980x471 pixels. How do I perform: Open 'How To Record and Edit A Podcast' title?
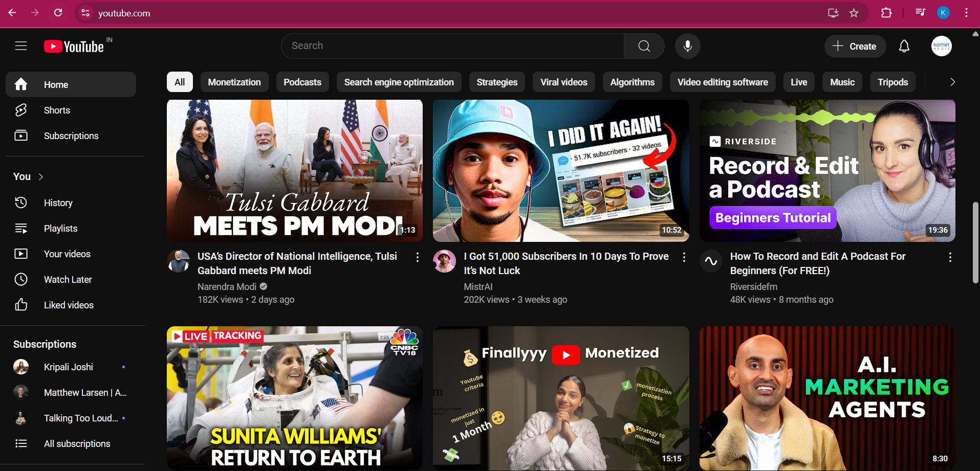point(818,263)
